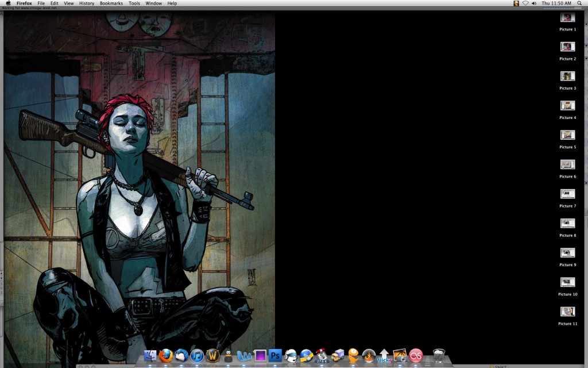Open the photo and camera Dock icon
588x368 pixels.
400,355
